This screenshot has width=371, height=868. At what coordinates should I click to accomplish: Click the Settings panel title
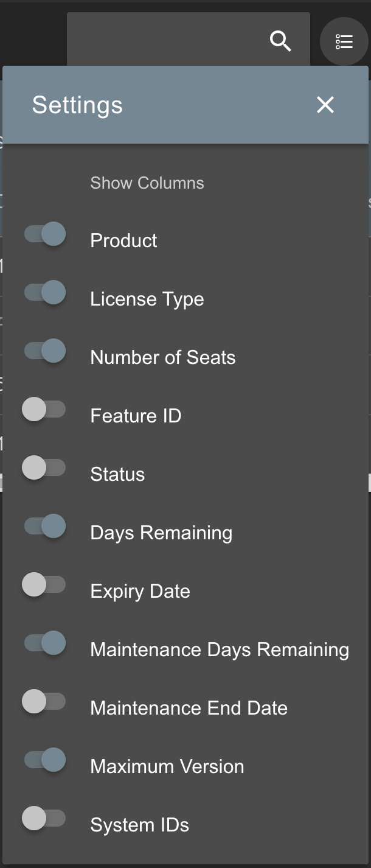(77, 105)
